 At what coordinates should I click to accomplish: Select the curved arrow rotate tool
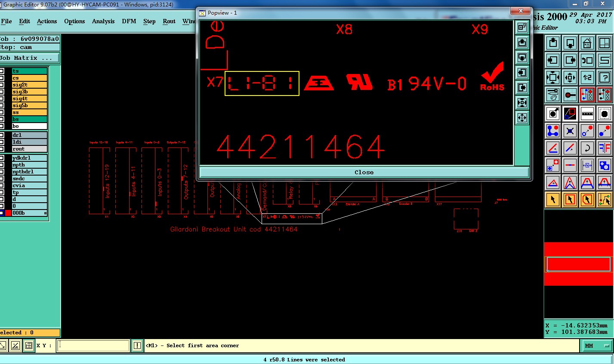(x=587, y=148)
